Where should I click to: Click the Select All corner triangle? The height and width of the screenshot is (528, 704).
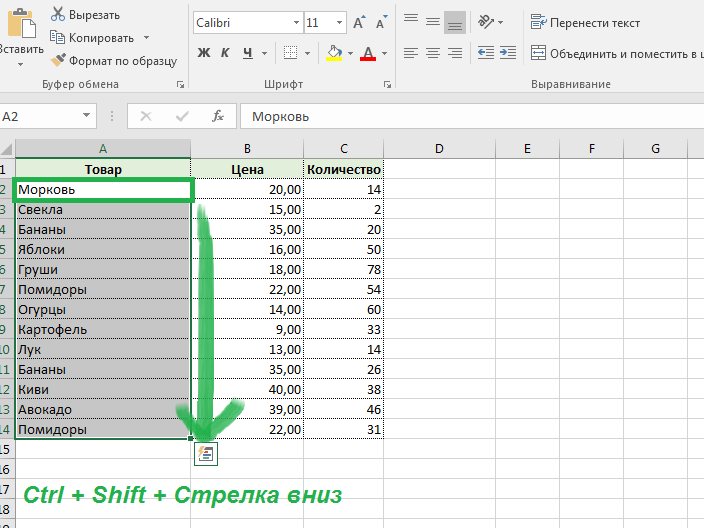click(x=7, y=149)
